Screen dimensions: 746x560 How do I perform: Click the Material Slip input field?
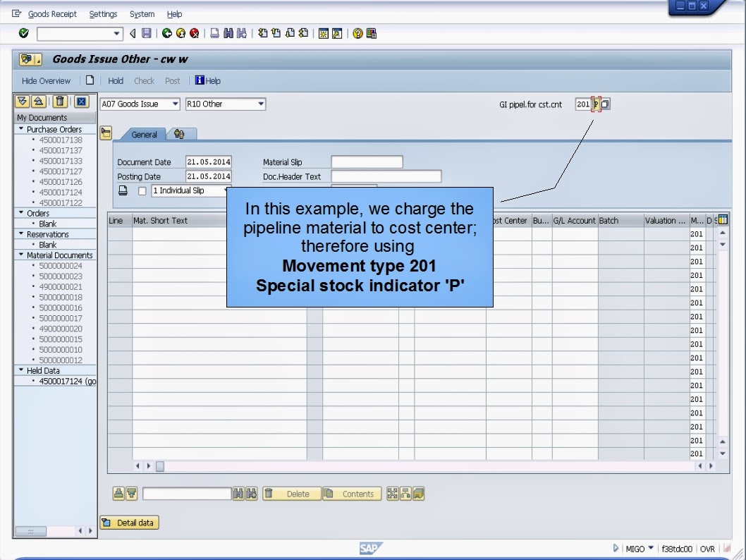point(367,162)
